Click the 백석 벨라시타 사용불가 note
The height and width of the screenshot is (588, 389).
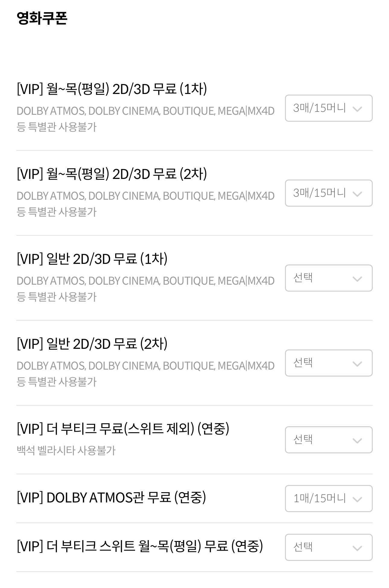(66, 451)
